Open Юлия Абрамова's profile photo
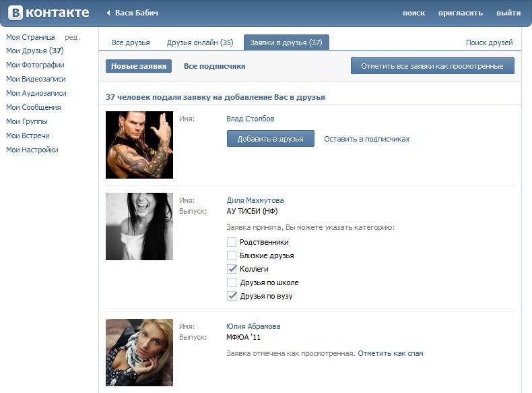 pyautogui.click(x=139, y=353)
